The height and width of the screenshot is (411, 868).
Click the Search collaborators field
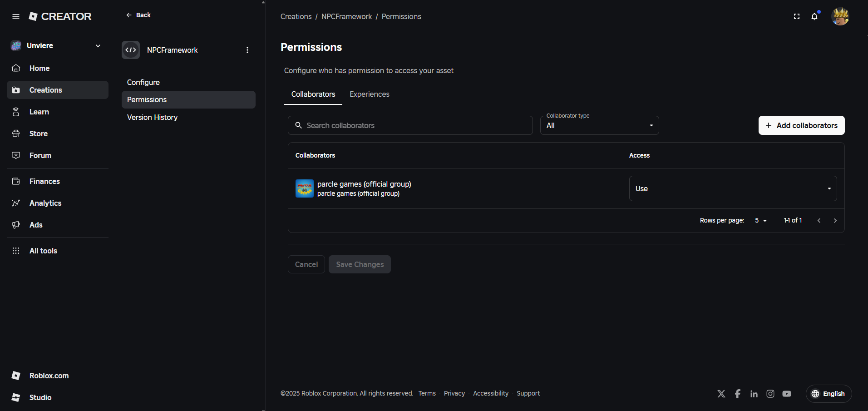tap(410, 125)
